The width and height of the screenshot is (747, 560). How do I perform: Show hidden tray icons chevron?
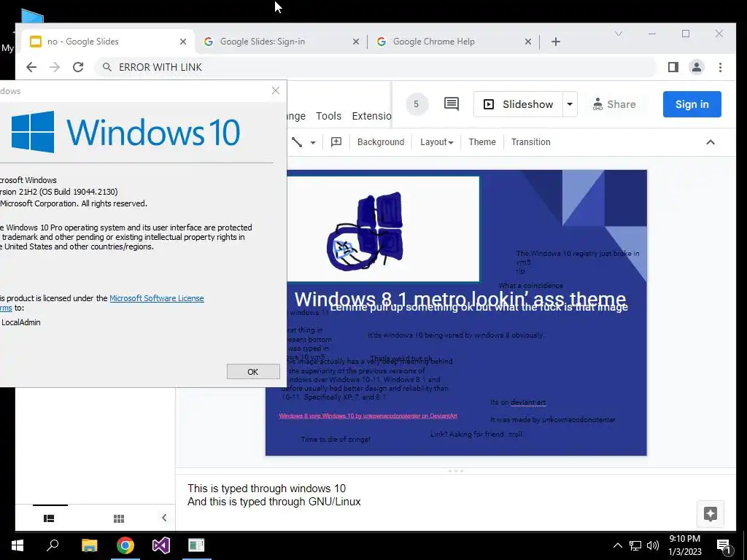tap(617, 545)
